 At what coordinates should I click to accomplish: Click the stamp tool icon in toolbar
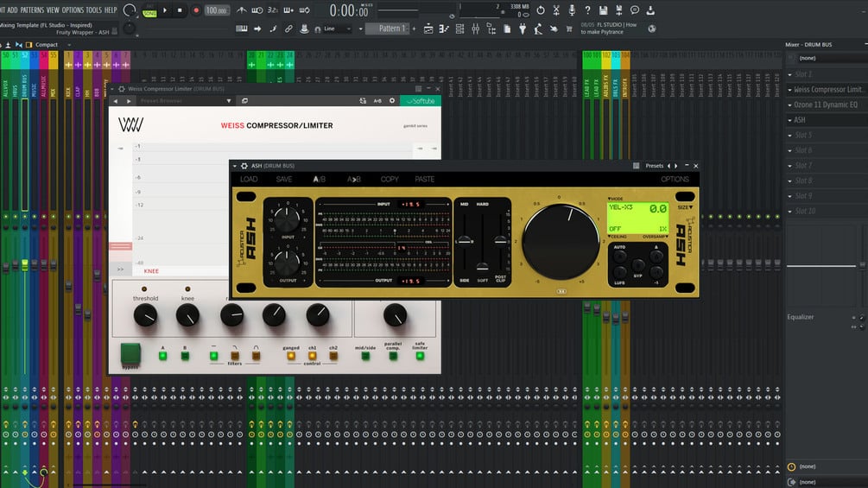pos(304,29)
